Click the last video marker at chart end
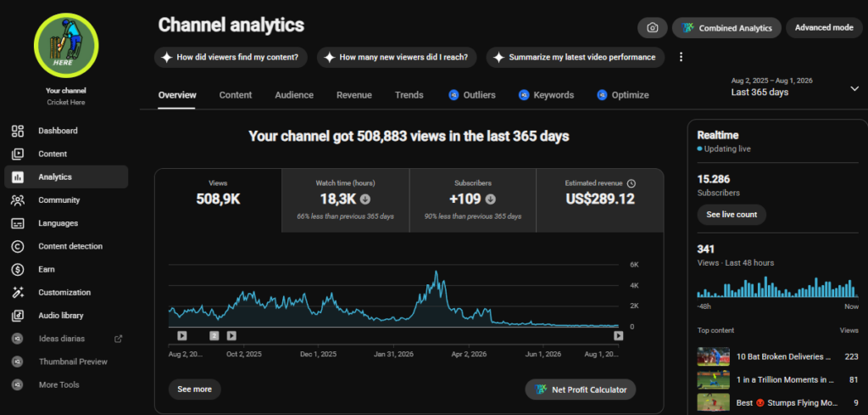Image resolution: width=868 pixels, height=415 pixels. pos(618,335)
